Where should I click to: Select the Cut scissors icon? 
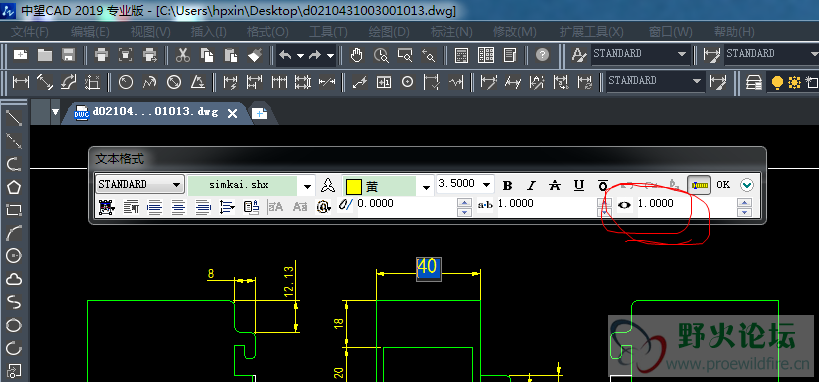tap(182, 55)
